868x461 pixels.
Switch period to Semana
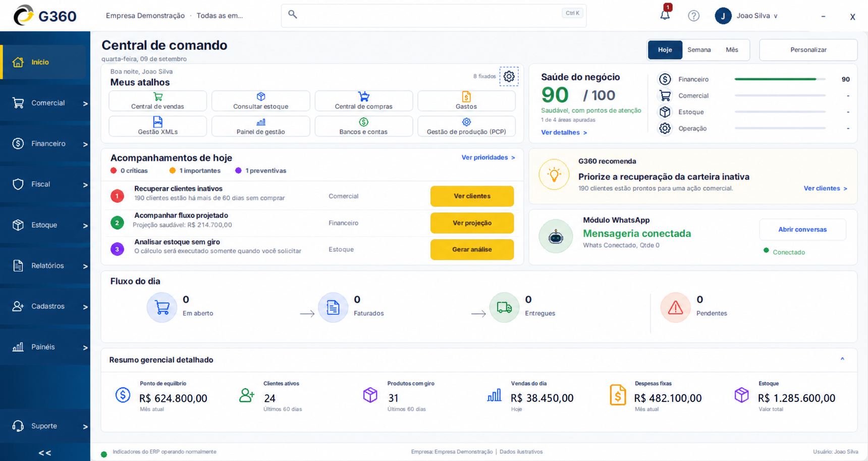699,50
